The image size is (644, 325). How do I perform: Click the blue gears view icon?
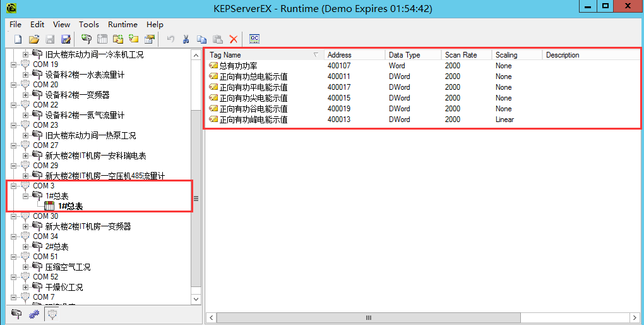34,314
